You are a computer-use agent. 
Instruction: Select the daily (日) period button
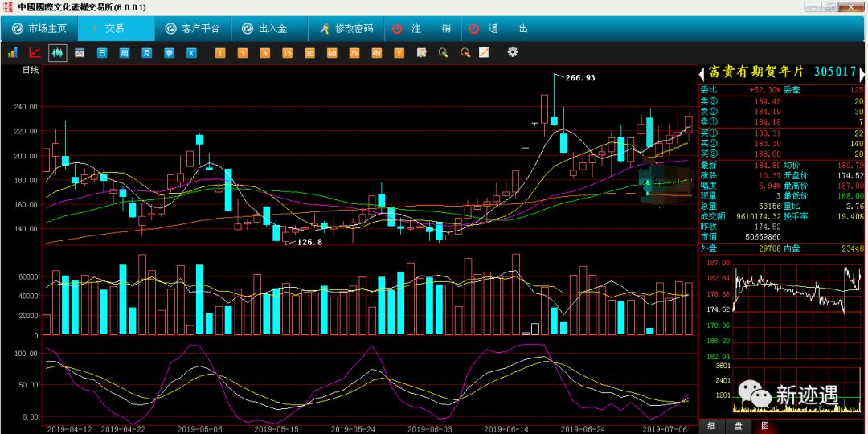(102, 53)
